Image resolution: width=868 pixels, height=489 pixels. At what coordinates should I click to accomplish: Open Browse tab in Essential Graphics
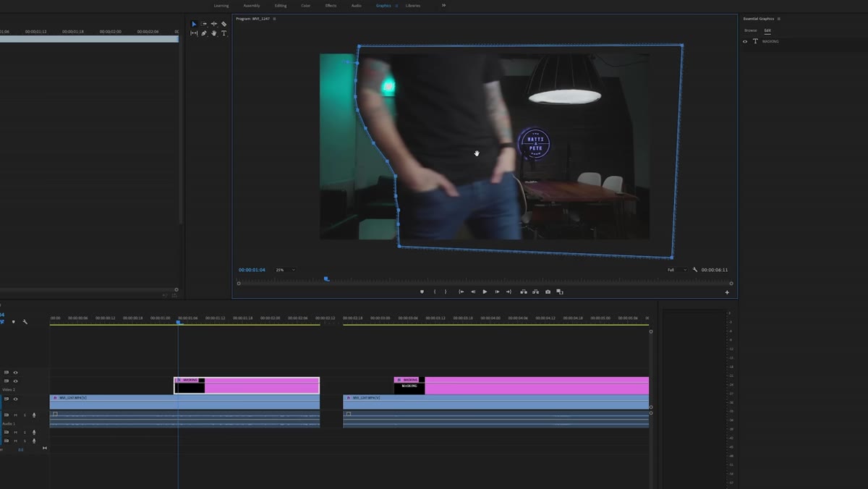(751, 30)
